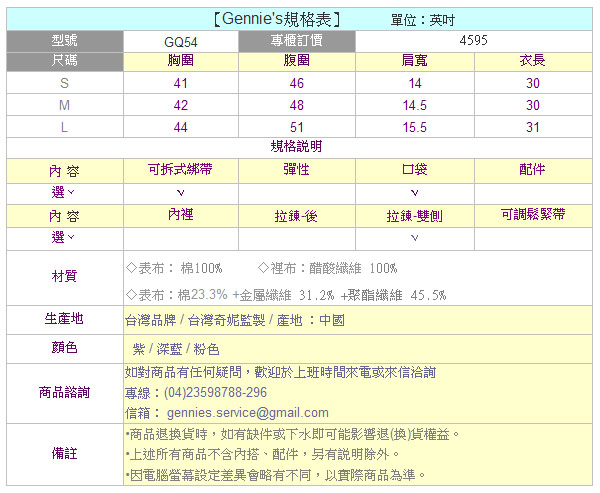Click the chest value 44 for size L
600x493 pixels.
coord(181,127)
